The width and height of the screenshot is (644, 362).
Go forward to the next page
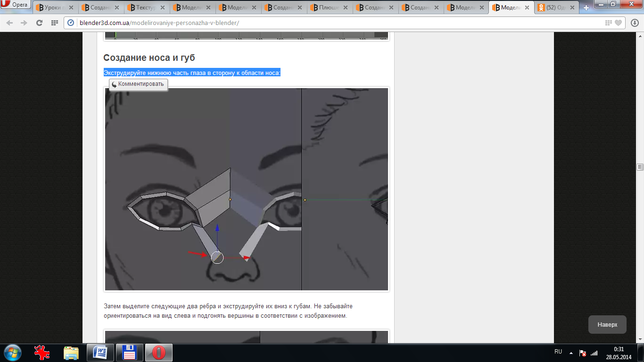click(25, 23)
